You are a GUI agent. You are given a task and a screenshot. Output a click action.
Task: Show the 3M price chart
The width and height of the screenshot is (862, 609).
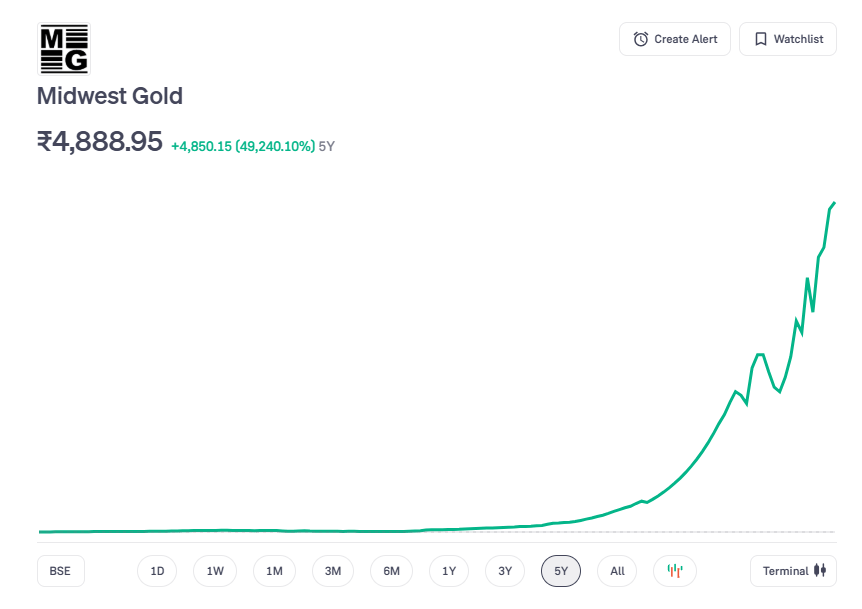pos(333,571)
